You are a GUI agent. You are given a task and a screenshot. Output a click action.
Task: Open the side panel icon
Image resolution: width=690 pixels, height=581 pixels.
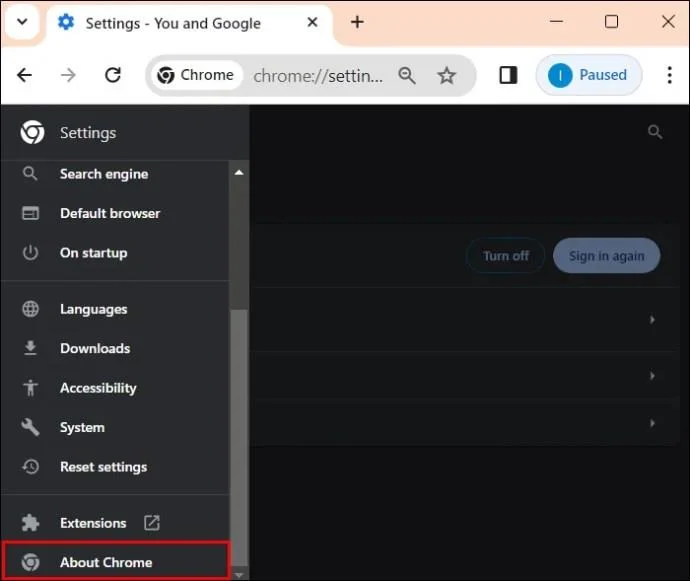(x=508, y=75)
